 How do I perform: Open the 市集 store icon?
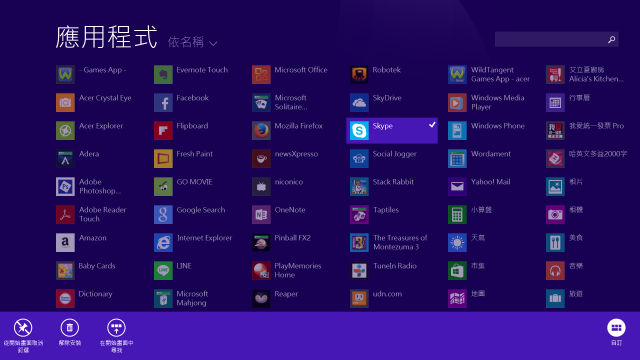point(457,270)
